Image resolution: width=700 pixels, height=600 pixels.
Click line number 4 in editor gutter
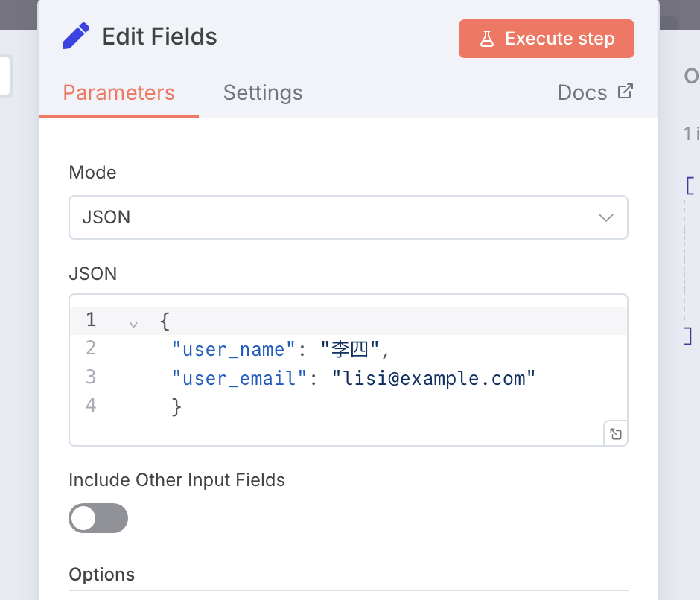click(91, 406)
